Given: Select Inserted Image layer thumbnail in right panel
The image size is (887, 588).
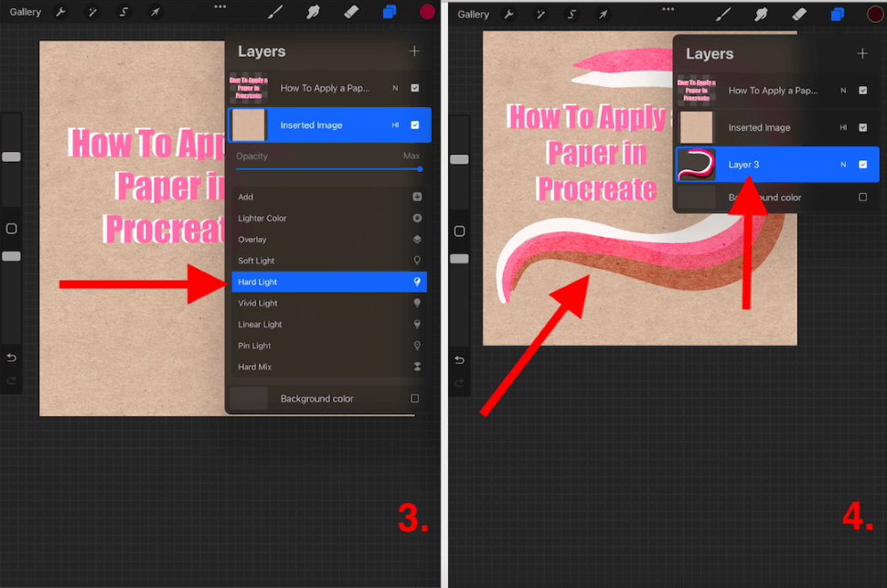Looking at the screenshot, I should [697, 127].
